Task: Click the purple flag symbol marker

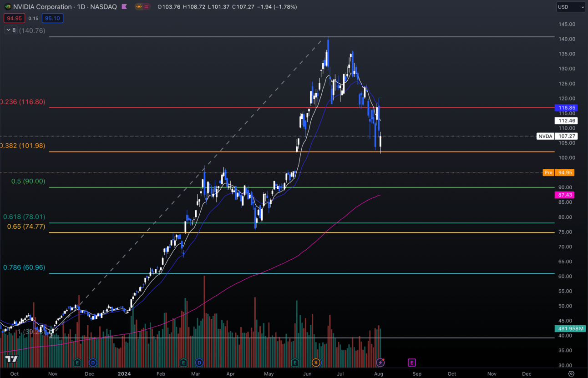Action: (124, 7)
